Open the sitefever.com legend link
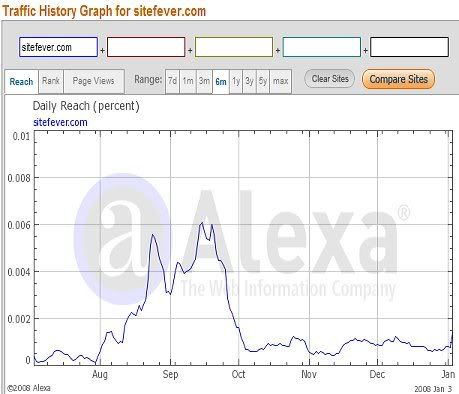This screenshot has width=459, height=394. 60,122
